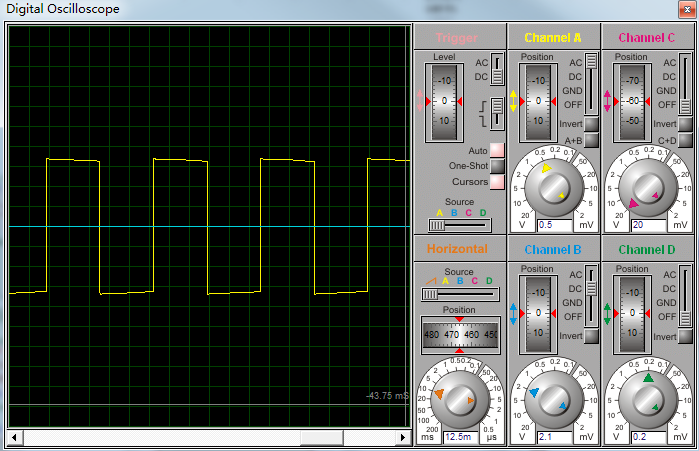Click Channel B Position thumbwheel

(538, 315)
